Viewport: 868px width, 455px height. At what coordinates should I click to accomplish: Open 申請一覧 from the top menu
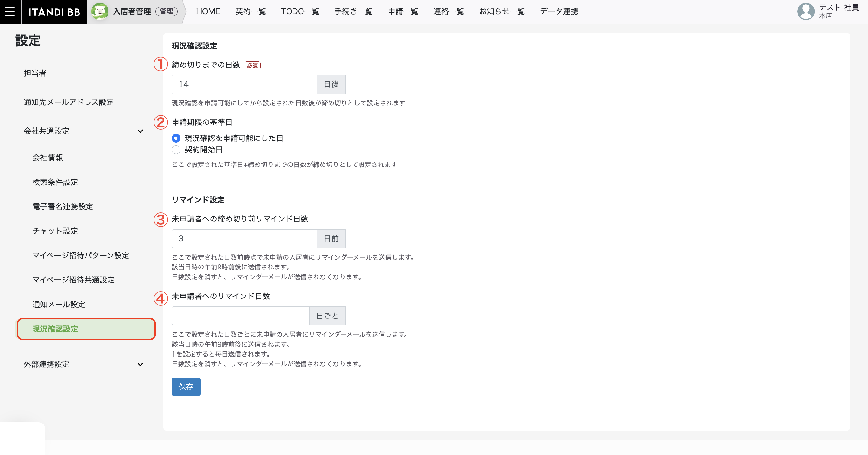(x=403, y=11)
